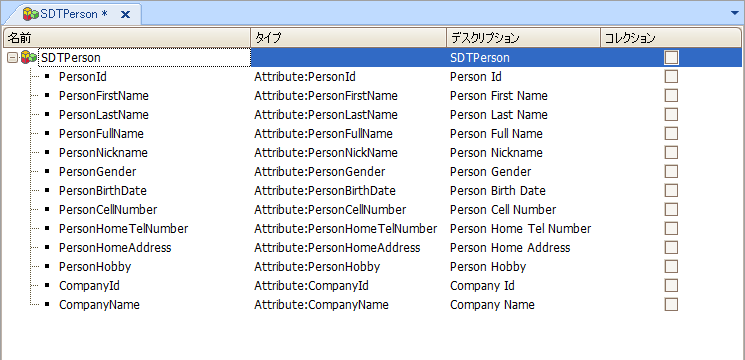Enable the collection checkbox for CompanyName

click(x=671, y=304)
